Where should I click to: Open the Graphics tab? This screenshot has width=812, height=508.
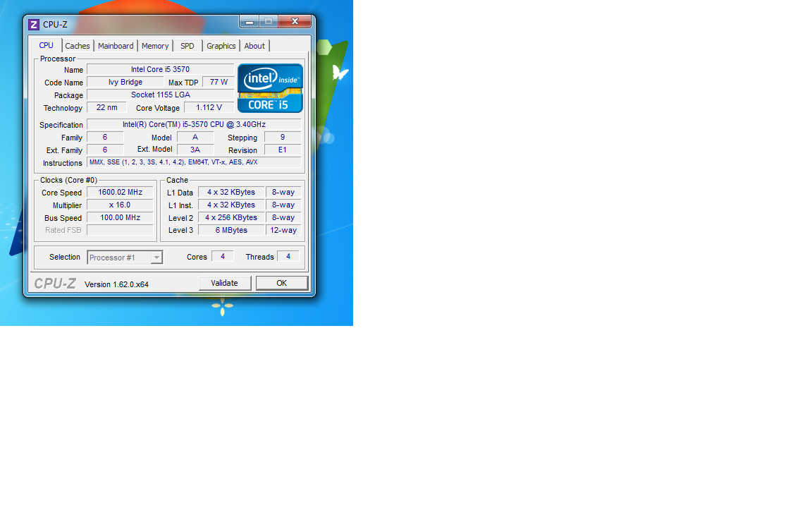(221, 46)
